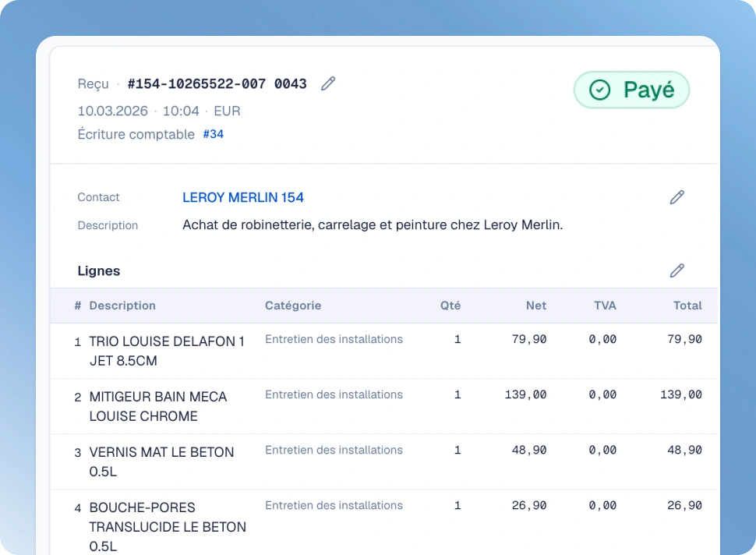Click the EUR currency label

[x=227, y=111]
